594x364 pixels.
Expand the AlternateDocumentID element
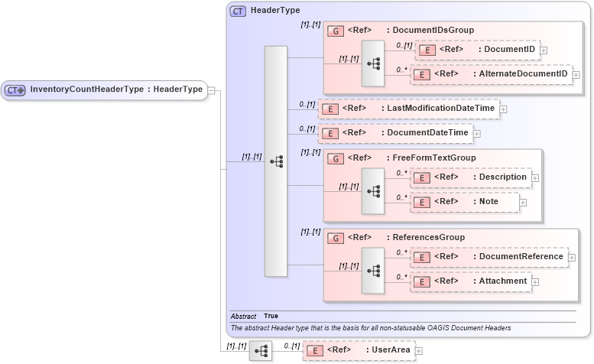point(576,75)
